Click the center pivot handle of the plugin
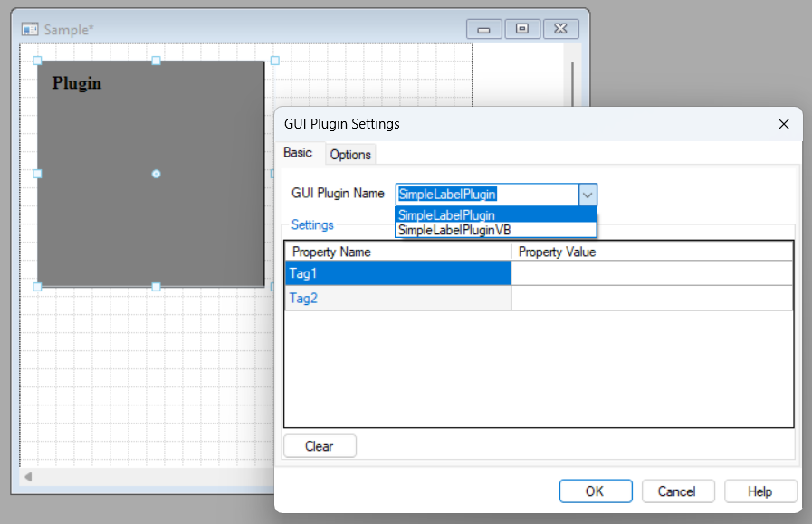This screenshot has height=524, width=812. [x=156, y=173]
